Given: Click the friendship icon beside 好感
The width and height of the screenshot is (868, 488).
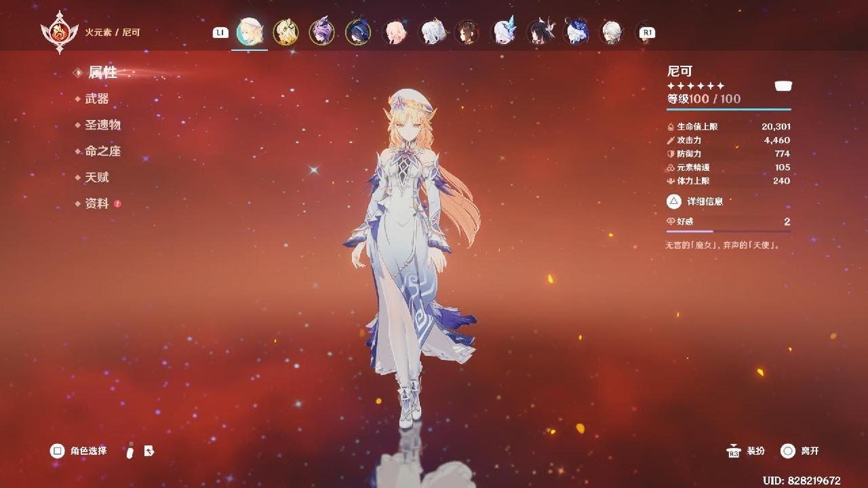Looking at the screenshot, I should click(671, 222).
